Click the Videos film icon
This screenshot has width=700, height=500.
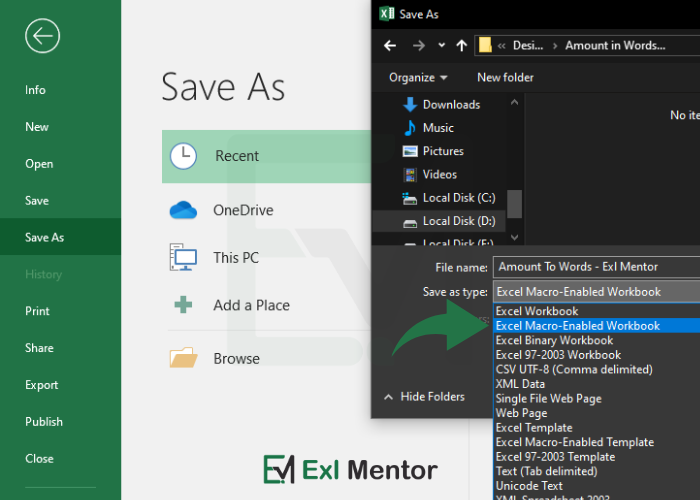click(x=410, y=175)
